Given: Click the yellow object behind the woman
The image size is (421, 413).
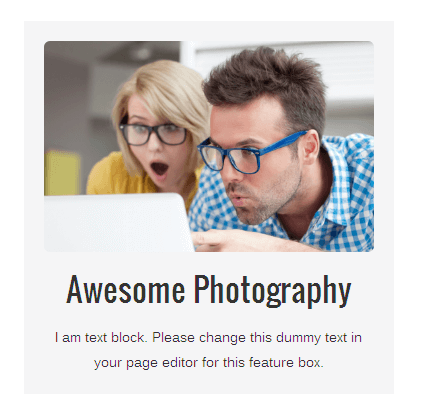Looking at the screenshot, I should (62, 173).
